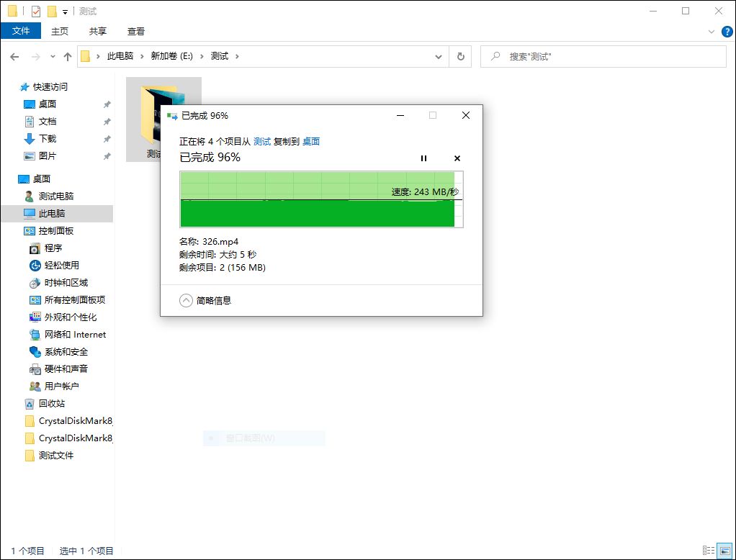Open 时钟和区域 control panel item
736x560 pixels.
[66, 282]
